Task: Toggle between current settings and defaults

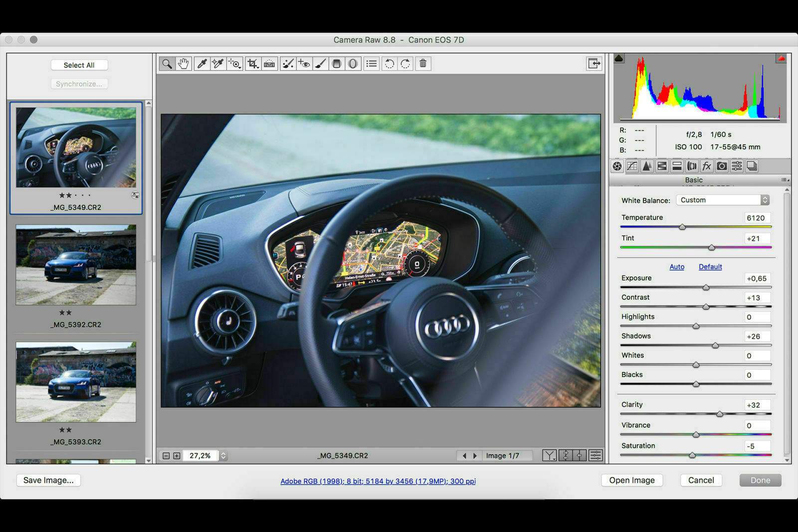Action: click(x=596, y=455)
